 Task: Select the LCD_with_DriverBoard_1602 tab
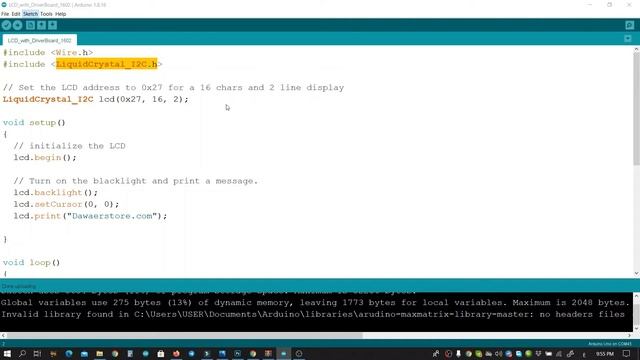tap(40, 40)
